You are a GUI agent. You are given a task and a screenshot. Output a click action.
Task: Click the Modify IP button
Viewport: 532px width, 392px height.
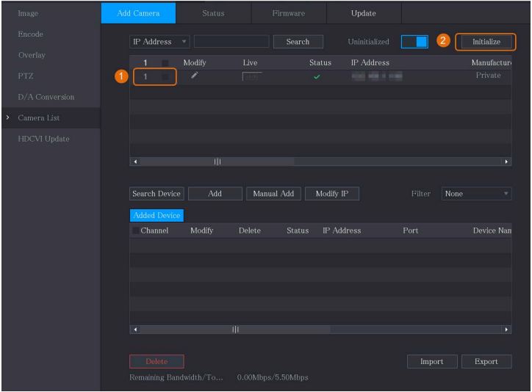332,194
